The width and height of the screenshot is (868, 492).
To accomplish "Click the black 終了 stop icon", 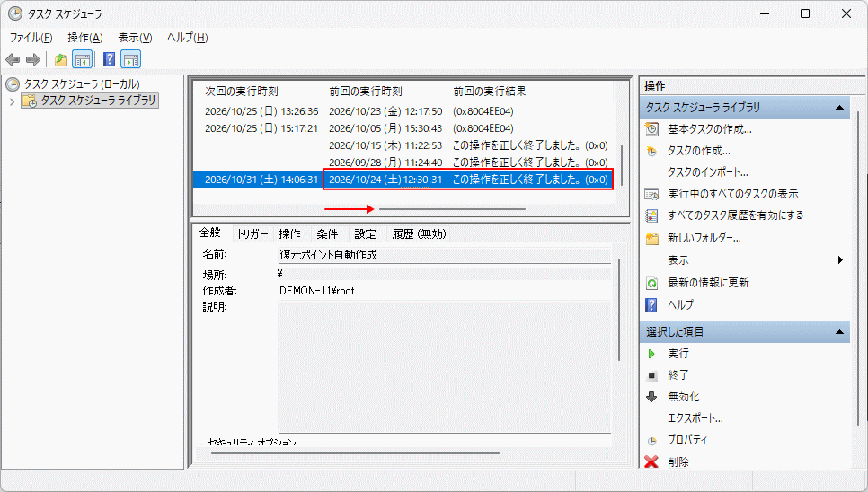I will coord(652,375).
